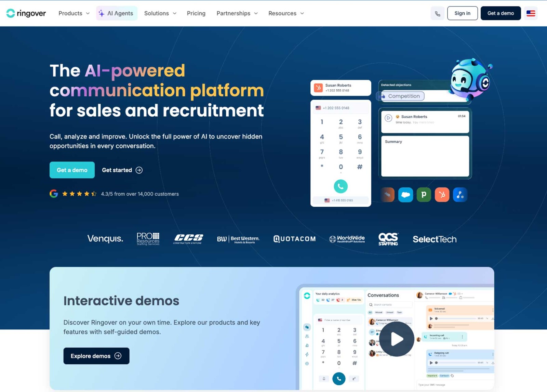This screenshot has width=547, height=392.
Task: Open the US flag language selector
Action: 531,13
